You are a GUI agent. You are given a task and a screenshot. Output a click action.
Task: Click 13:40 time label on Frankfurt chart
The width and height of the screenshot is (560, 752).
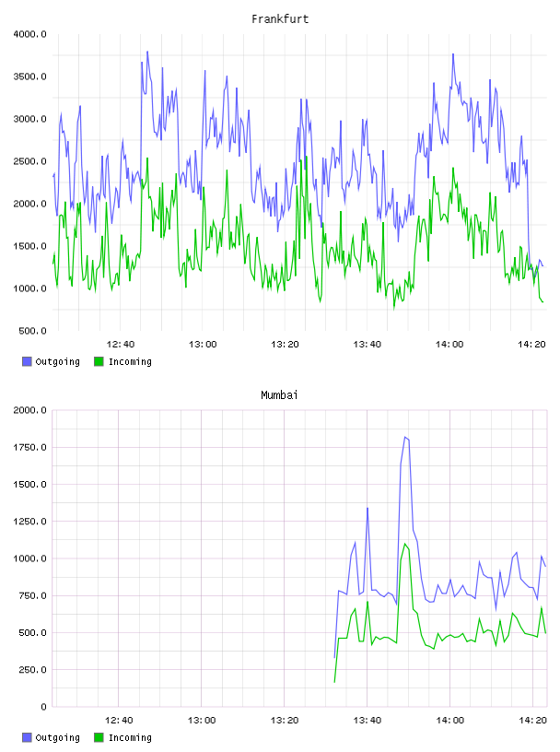367,345
